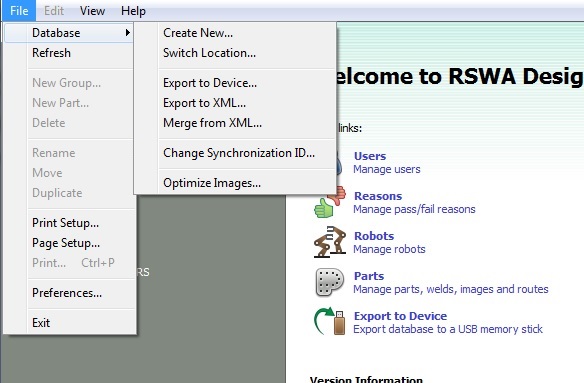Expand the Database submenu arrow
This screenshot has height=383, width=584.
(x=128, y=33)
